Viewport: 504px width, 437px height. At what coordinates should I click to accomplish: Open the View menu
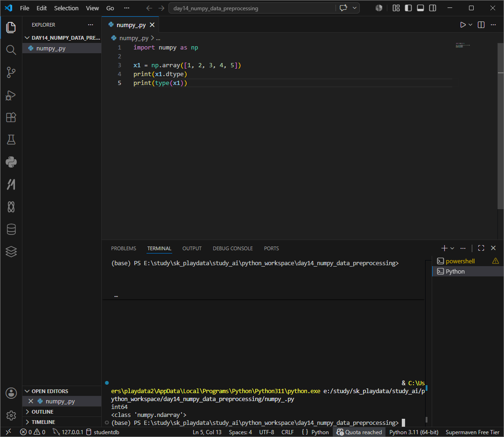(92, 8)
